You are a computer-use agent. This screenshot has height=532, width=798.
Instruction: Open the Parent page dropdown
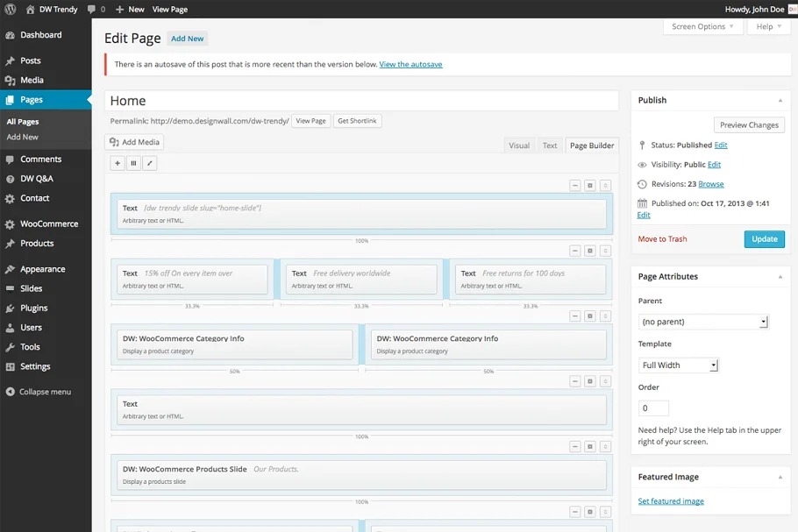point(703,322)
